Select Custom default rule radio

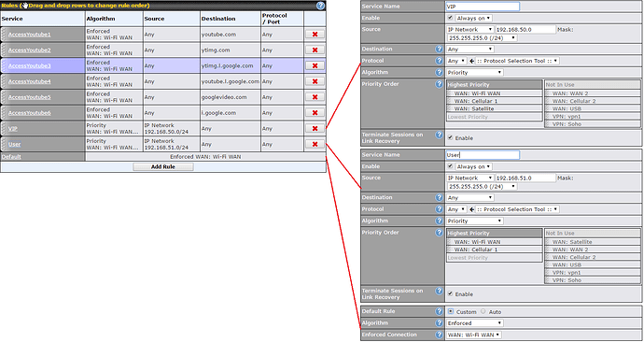tap(451, 311)
